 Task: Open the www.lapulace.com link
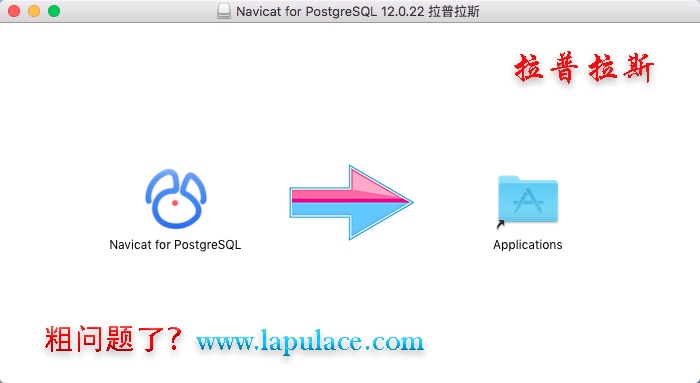309,342
